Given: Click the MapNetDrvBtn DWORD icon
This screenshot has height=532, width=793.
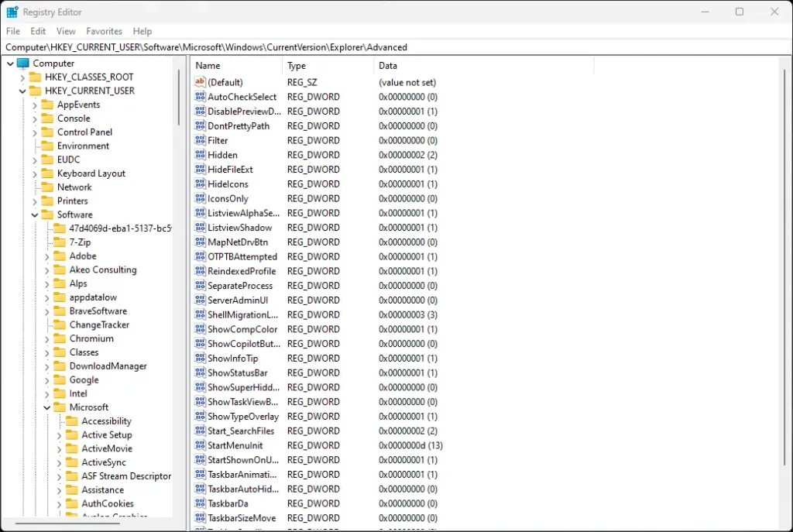Looking at the screenshot, I should coord(201,242).
